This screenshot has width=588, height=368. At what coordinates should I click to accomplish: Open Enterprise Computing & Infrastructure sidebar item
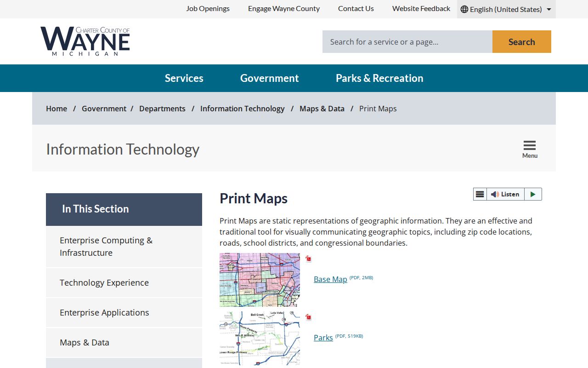pyautogui.click(x=124, y=247)
